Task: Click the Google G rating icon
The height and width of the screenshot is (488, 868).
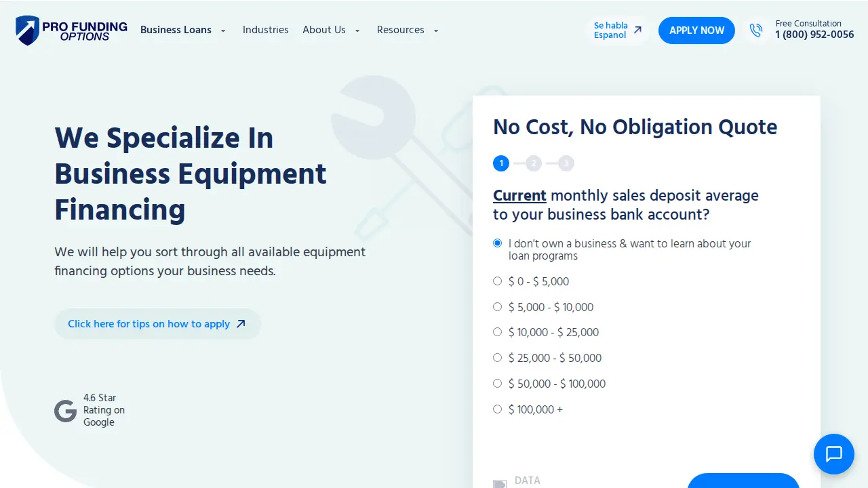Action: coord(65,411)
